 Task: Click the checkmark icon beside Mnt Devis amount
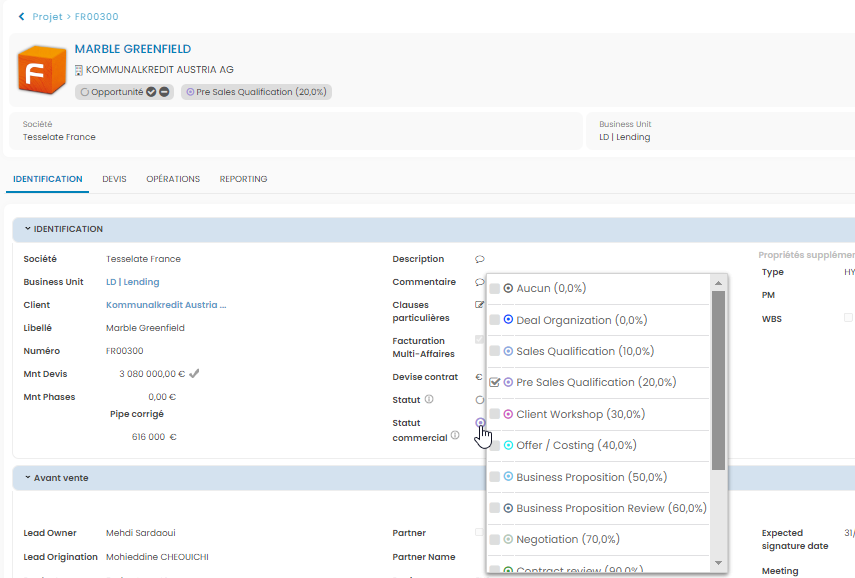[195, 374]
